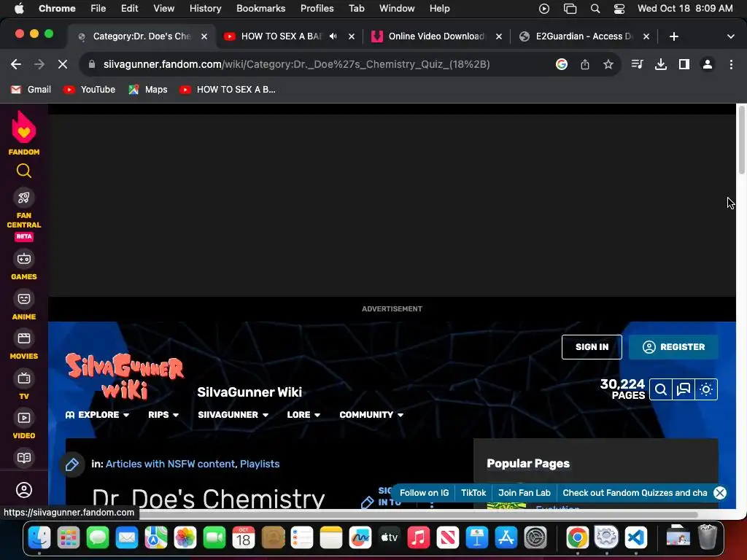Toggle the light/dark theme sun icon
747x560 pixels.
706,389
